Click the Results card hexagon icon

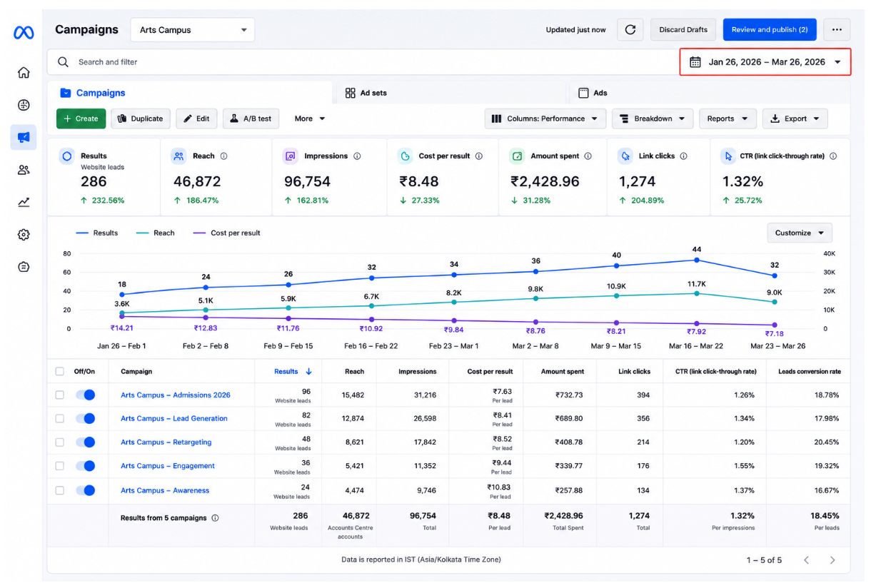(66, 156)
